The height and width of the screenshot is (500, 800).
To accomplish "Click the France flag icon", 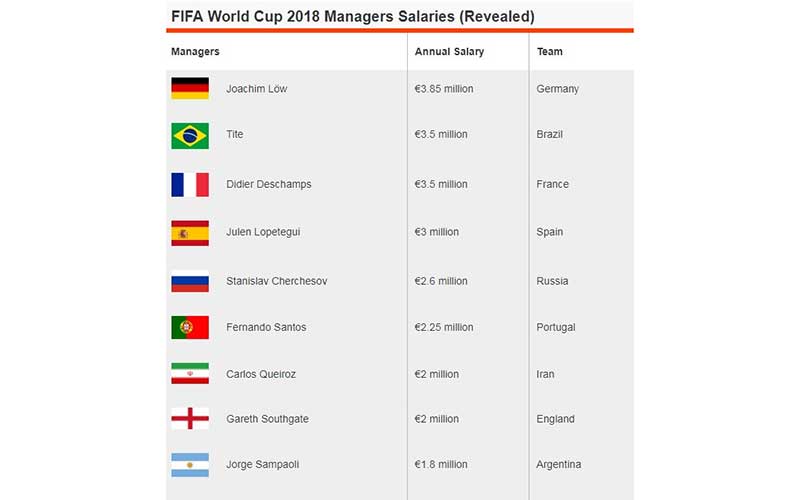I will [190, 184].
